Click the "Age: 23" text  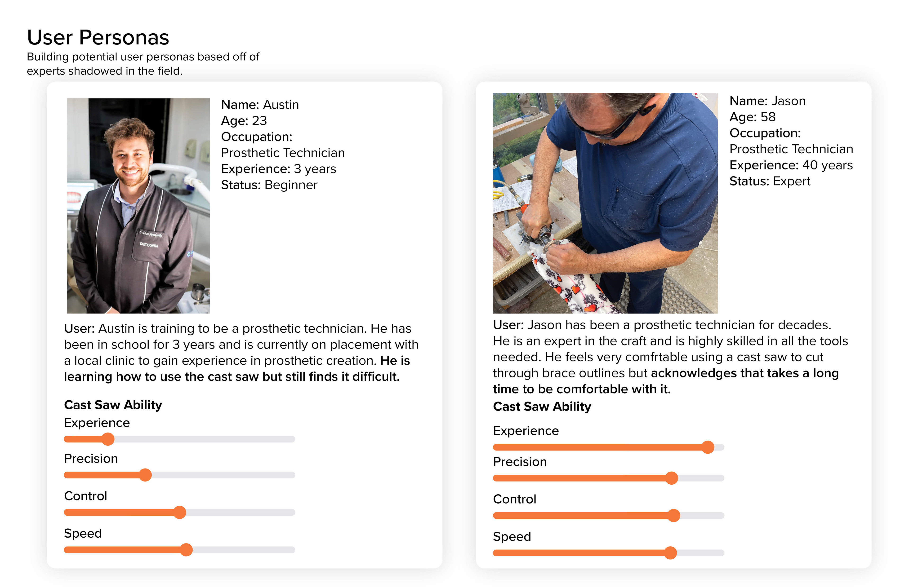click(x=244, y=121)
